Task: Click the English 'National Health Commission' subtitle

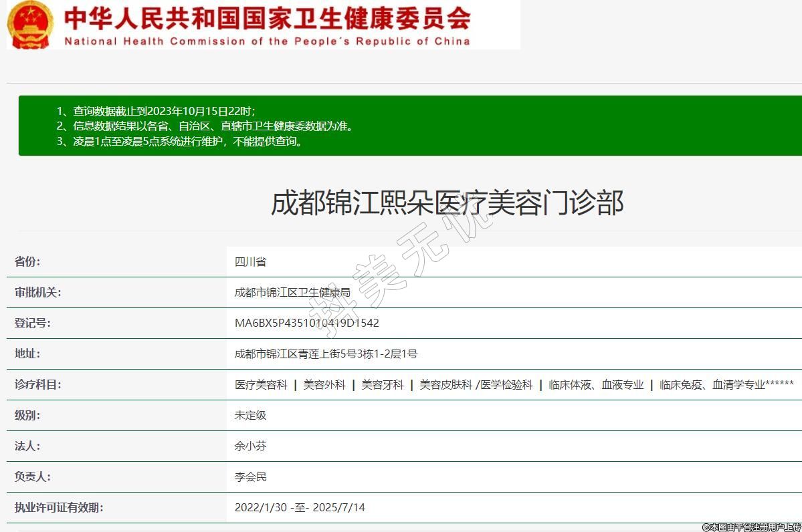Action: (x=267, y=41)
